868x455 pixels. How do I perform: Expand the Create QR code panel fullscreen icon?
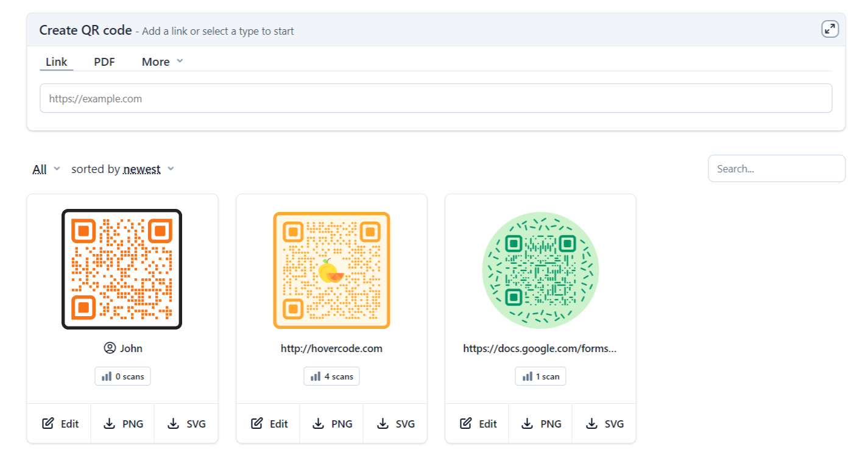tap(830, 29)
